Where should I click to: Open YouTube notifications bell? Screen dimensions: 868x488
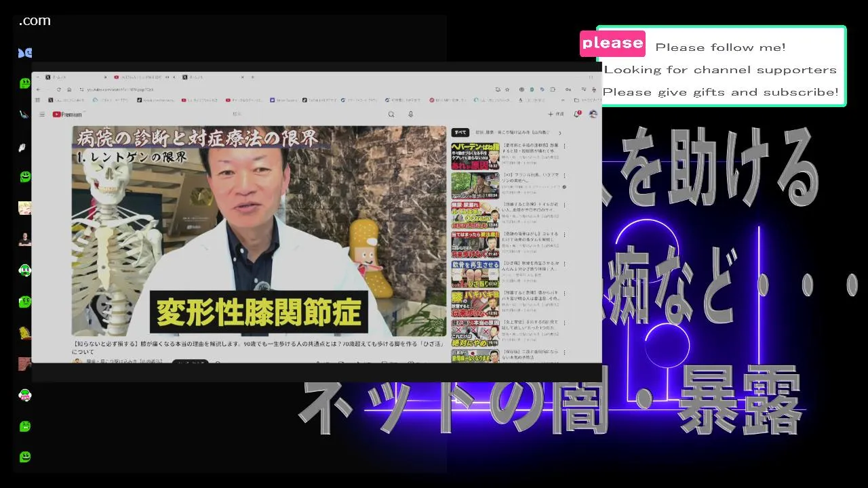[578, 114]
